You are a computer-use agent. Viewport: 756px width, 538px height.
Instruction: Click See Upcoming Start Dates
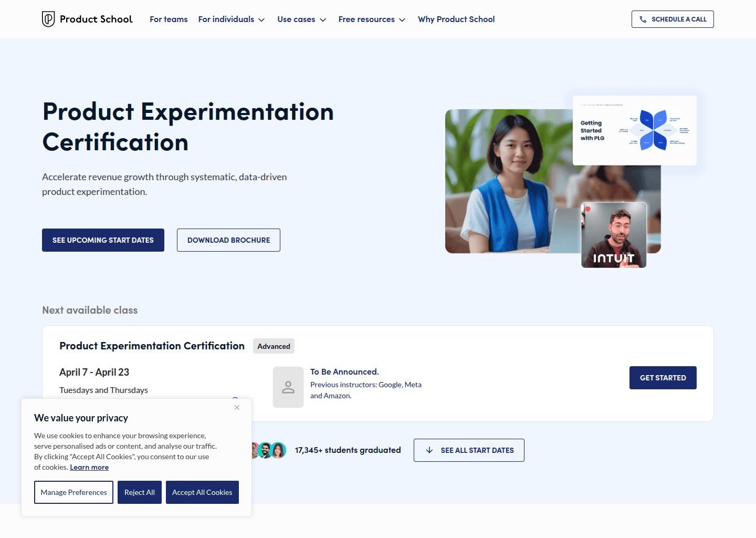[x=103, y=240]
